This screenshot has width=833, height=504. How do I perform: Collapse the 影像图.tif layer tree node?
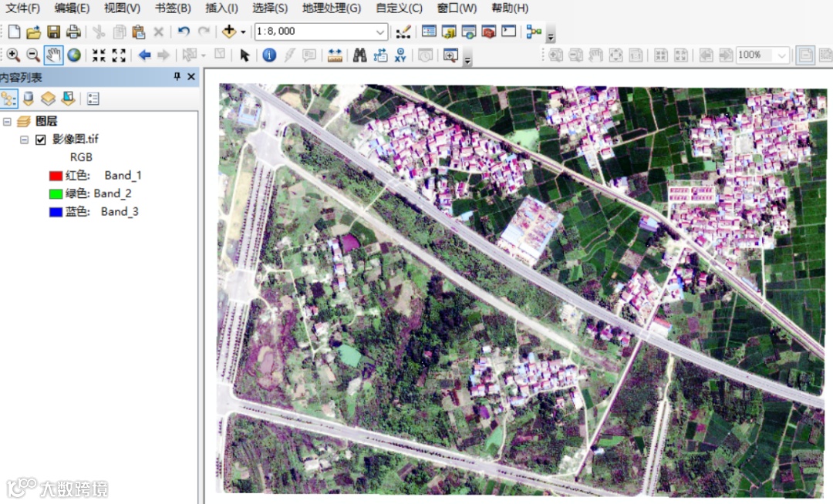[x=24, y=139]
